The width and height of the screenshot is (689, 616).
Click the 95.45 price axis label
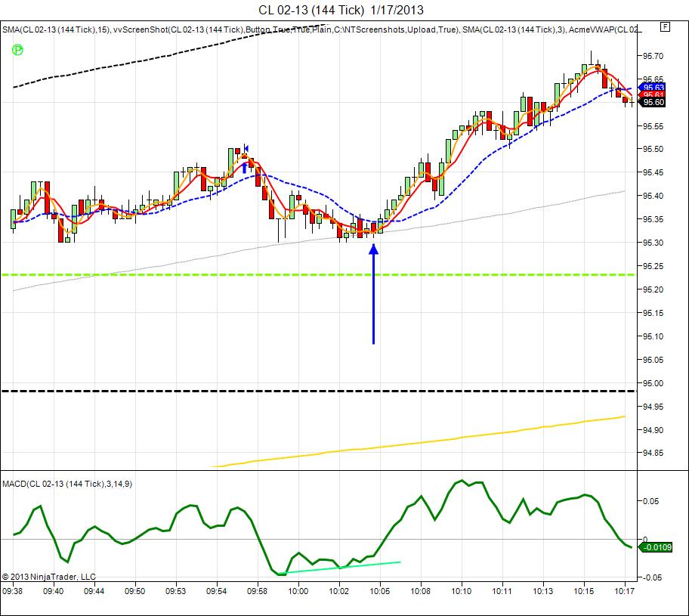pos(653,172)
